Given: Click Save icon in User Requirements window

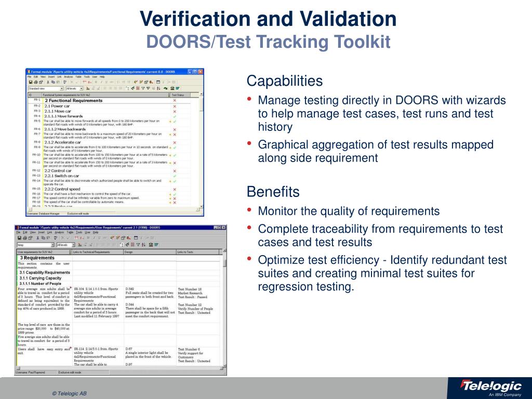Looking at the screenshot, I should [x=19, y=238].
